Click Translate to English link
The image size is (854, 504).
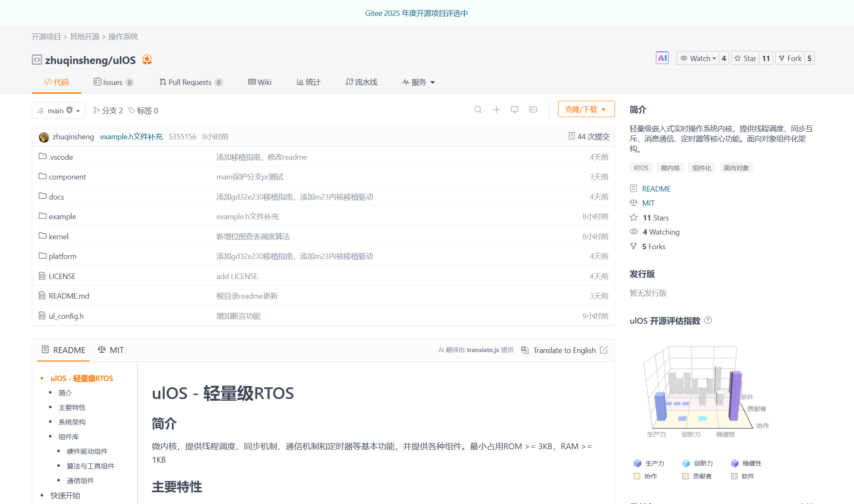(x=564, y=350)
